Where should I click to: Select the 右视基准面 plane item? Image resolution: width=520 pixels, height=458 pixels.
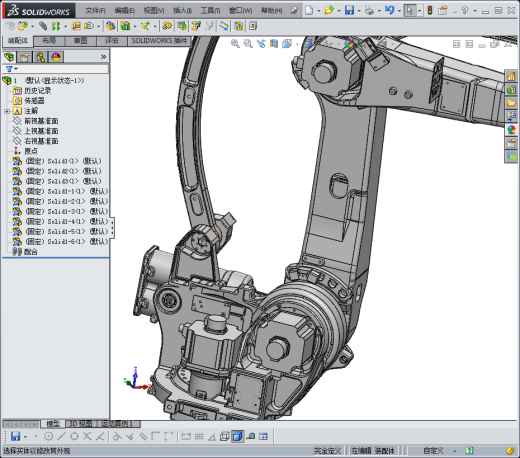pos(41,141)
